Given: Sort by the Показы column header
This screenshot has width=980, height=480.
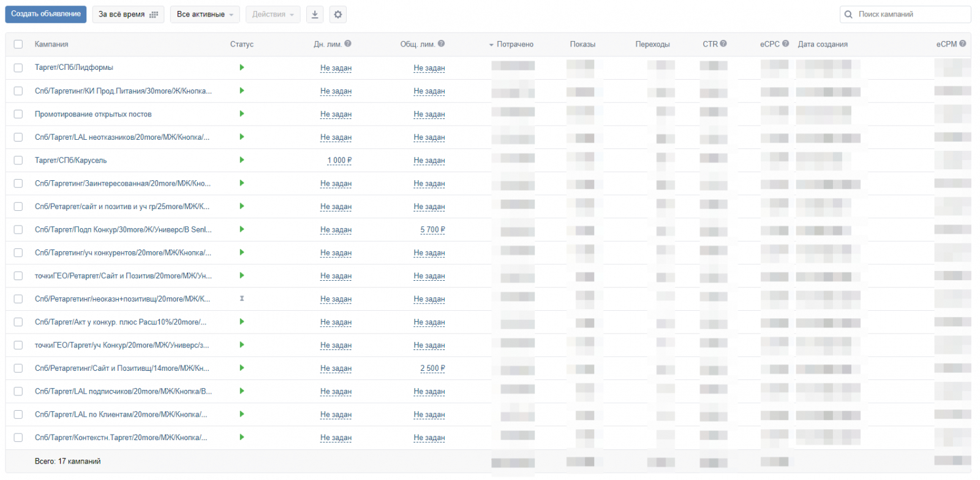Looking at the screenshot, I should pos(582,44).
